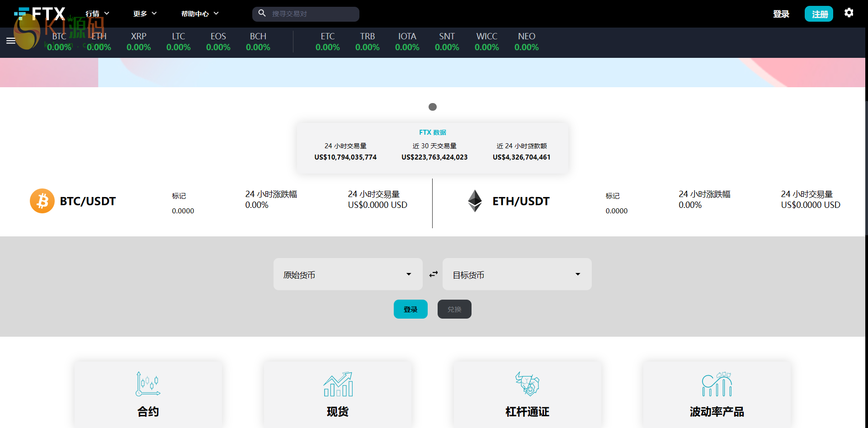Select IOTA in the ticker bar
Image resolution: width=868 pixels, height=428 pixels.
(x=407, y=42)
